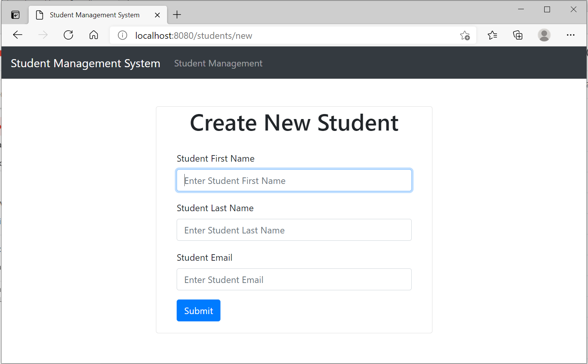Go to browser home page icon
The width and height of the screenshot is (588, 364).
click(x=94, y=35)
